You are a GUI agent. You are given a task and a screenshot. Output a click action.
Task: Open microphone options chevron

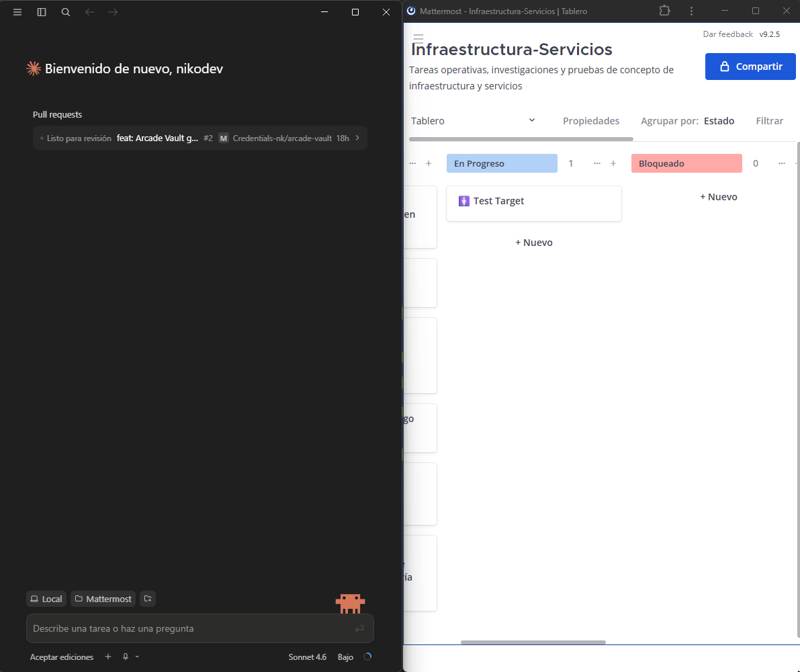(137, 657)
